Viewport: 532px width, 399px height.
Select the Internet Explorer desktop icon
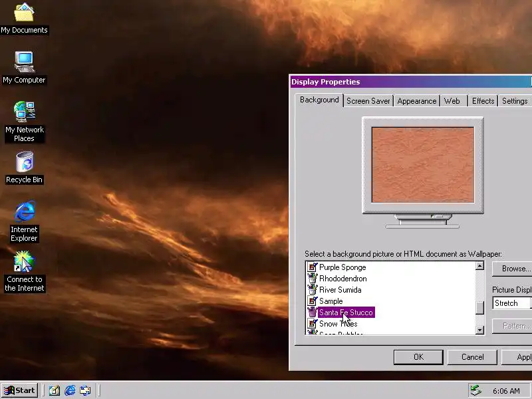click(x=24, y=221)
